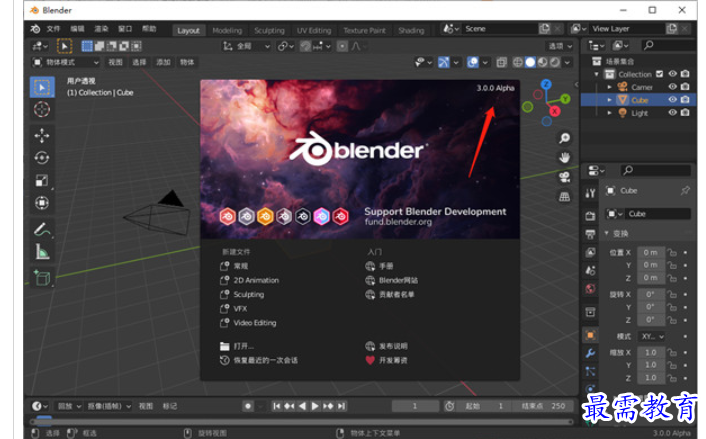This screenshot has height=439, width=706.
Task: Switch to the Texture Paint workspace tab
Action: 364,31
